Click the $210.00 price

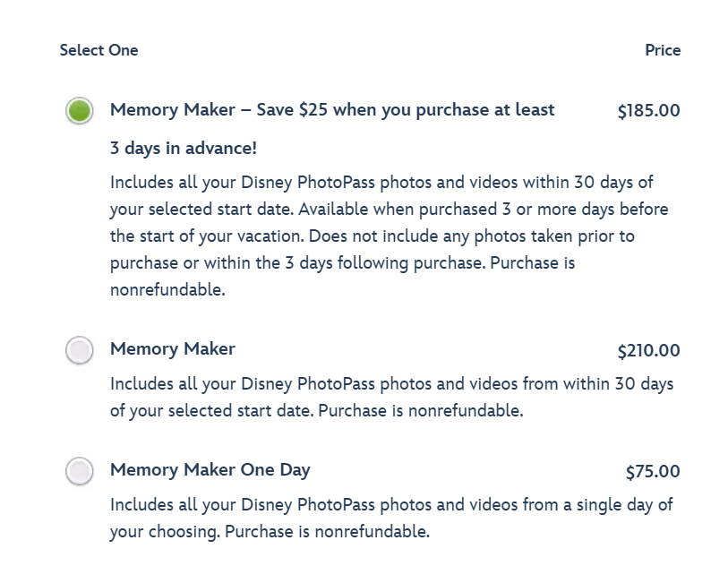coord(648,351)
